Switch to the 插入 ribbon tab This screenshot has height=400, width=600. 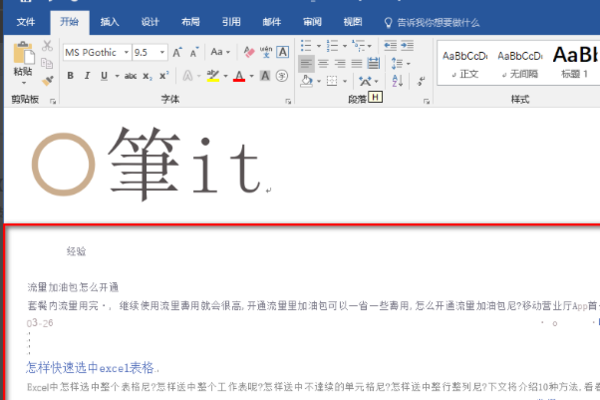point(109,22)
